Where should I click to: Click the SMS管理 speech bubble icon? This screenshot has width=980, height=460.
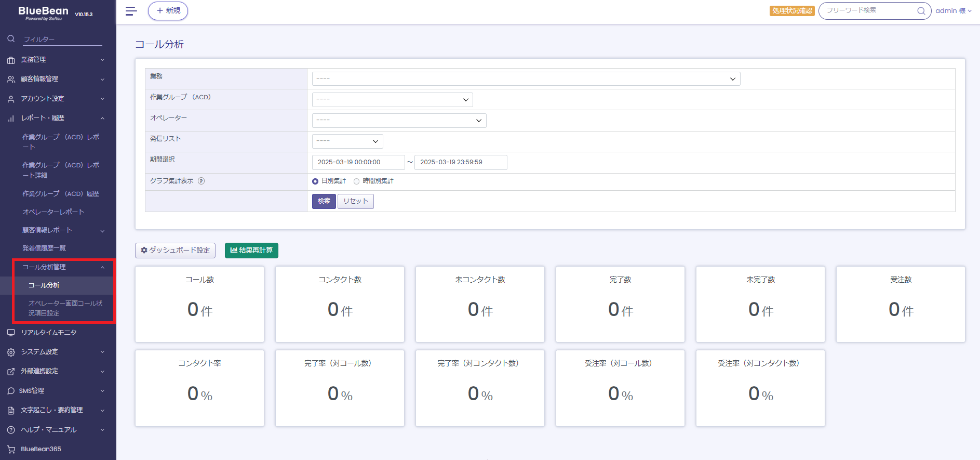[11, 391]
